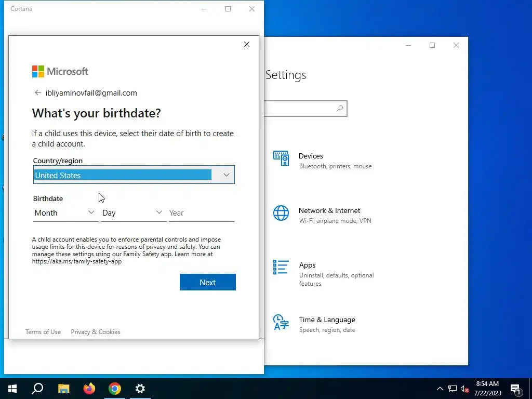Viewport: 532px width, 399px height.
Task: Click the 'What's your birthdate?' heading
Action: click(x=96, y=113)
